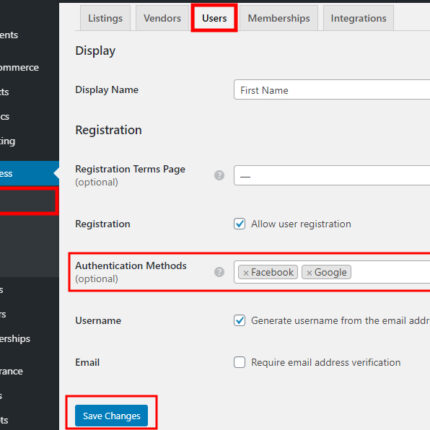
Task: Uncheck Generate username from email checkbox
Action: (x=239, y=320)
